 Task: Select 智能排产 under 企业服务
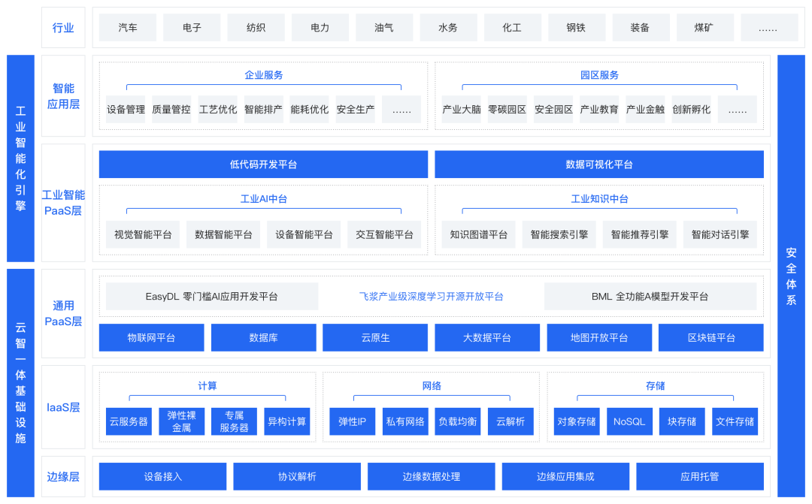[x=264, y=109]
